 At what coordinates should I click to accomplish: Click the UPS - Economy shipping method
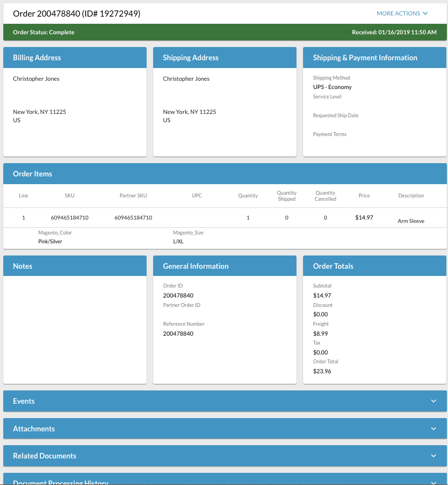click(x=332, y=87)
